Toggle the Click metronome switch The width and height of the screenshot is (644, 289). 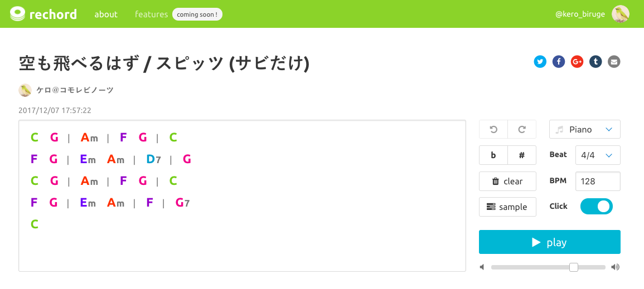click(597, 207)
